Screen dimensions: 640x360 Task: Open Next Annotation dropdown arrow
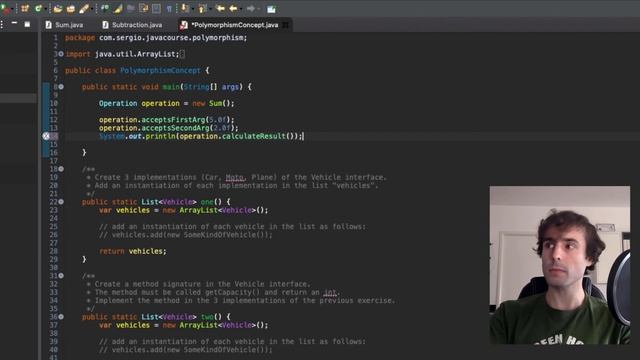point(192,9)
